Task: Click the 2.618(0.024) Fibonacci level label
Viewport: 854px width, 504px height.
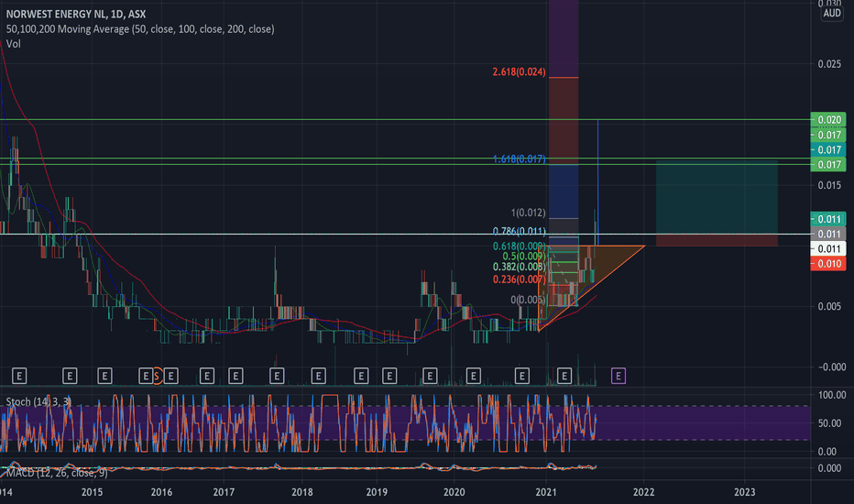Action: pyautogui.click(x=519, y=71)
